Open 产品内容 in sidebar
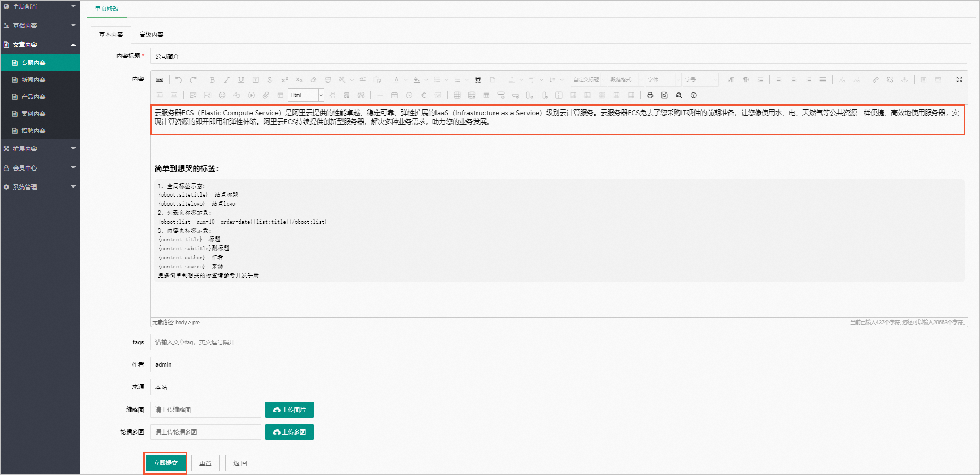This screenshot has height=475, width=980. tap(40, 97)
